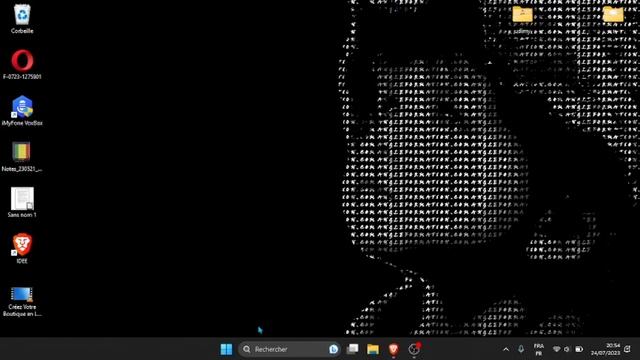Image resolution: width=640 pixels, height=360 pixels.
Task: Open the notification center icon
Action: [x=627, y=349]
